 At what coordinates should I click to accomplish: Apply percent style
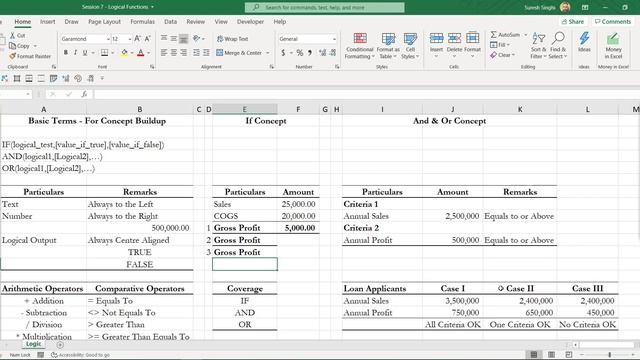(x=300, y=53)
